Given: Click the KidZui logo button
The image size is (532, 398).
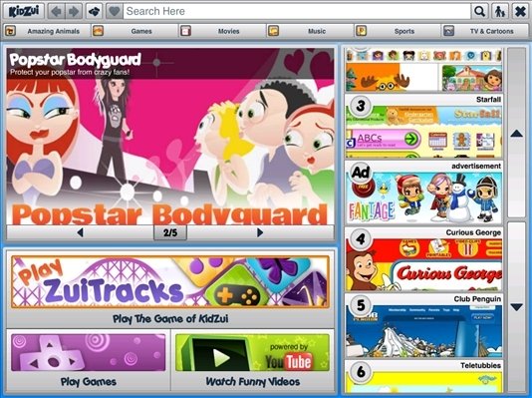Looking at the screenshot, I should point(23,11).
